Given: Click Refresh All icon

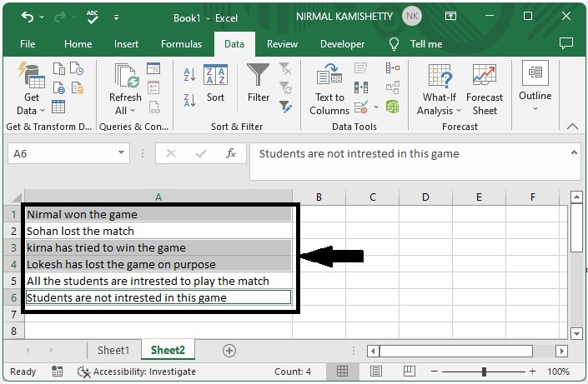Looking at the screenshot, I should 125,89.
